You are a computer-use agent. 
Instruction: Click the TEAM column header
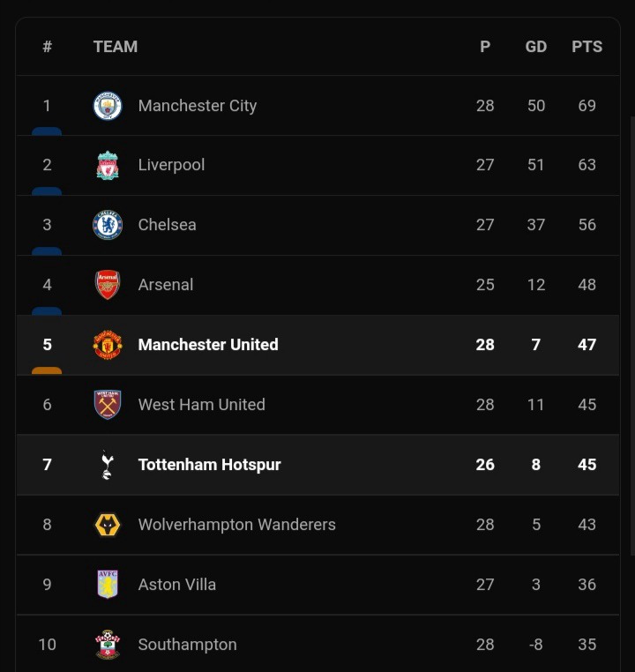(116, 46)
